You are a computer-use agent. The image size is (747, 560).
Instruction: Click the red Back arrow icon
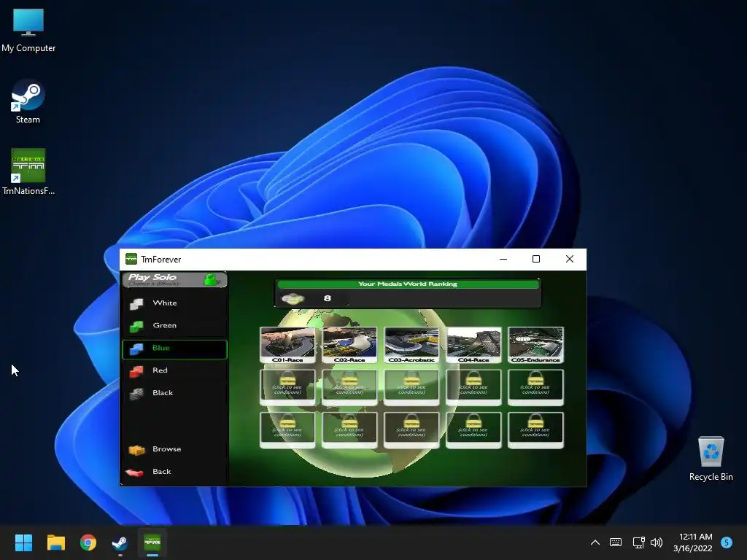click(x=135, y=472)
